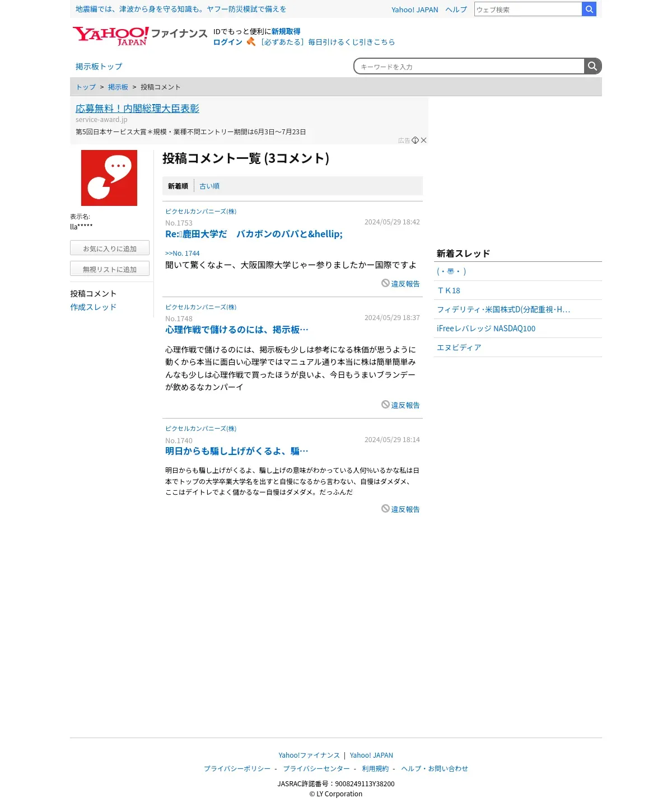The width and height of the screenshot is (672, 812).
Task: Click 無視リストに追加 button
Action: click(110, 269)
